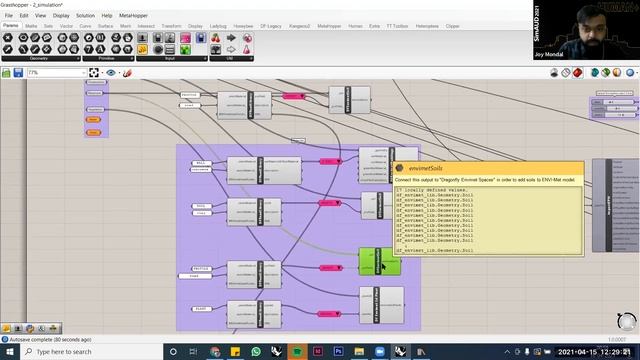Enable the no-preview mode icon

554,73
